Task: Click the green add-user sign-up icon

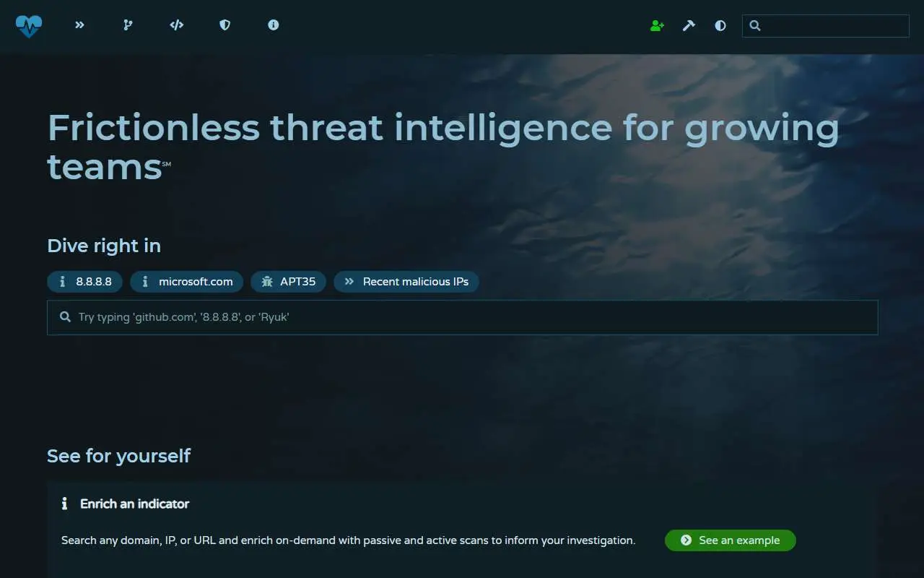Action: click(657, 25)
